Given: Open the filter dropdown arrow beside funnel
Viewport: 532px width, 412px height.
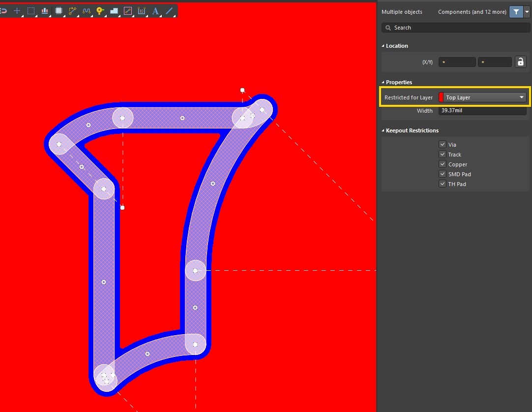Looking at the screenshot, I should tap(527, 12).
